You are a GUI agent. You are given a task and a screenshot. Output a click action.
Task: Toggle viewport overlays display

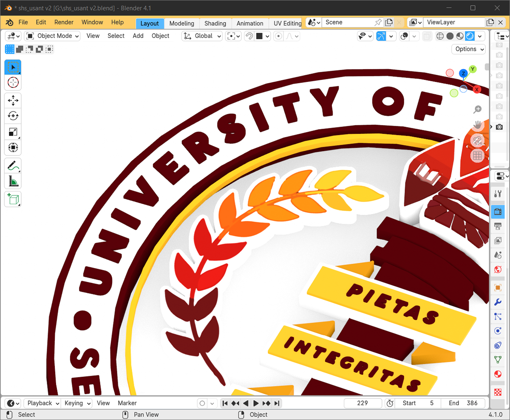tap(405, 36)
